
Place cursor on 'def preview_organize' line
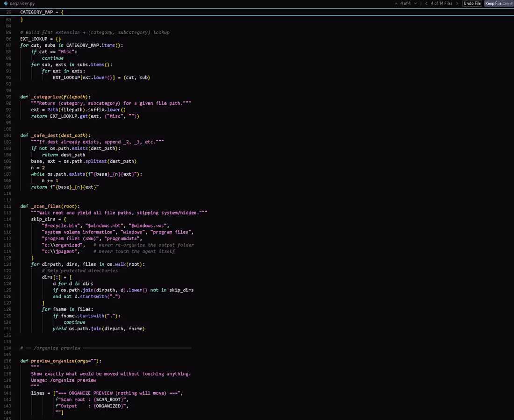[61, 361]
